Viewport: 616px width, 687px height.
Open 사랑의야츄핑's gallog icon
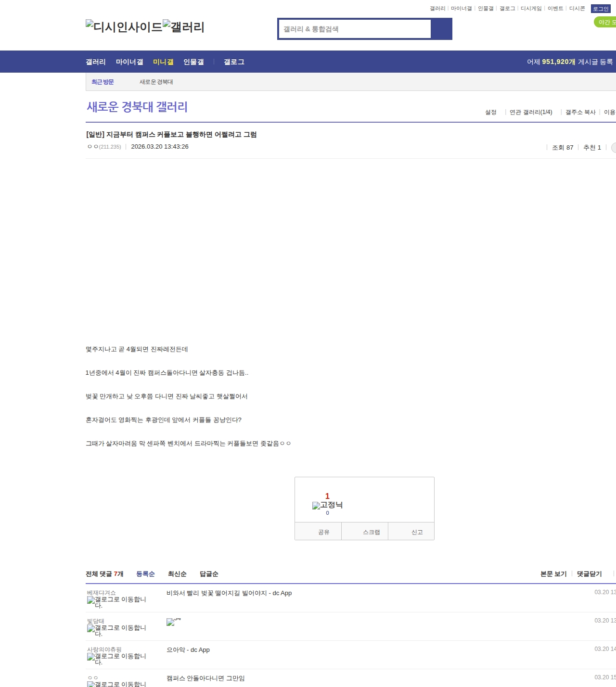116,659
